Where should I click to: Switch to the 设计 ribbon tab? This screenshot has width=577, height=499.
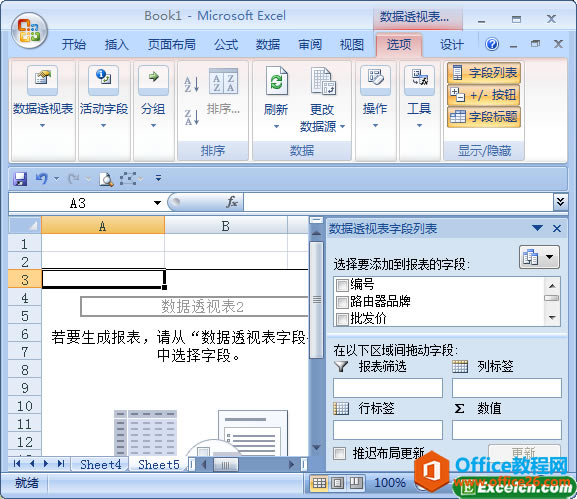coord(452,45)
